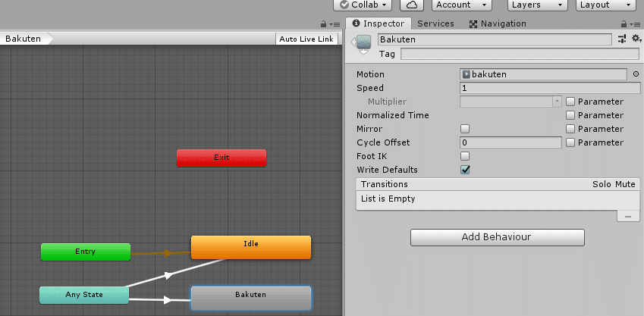644x316 pixels.
Task: Click the Motion property label
Action: [370, 74]
